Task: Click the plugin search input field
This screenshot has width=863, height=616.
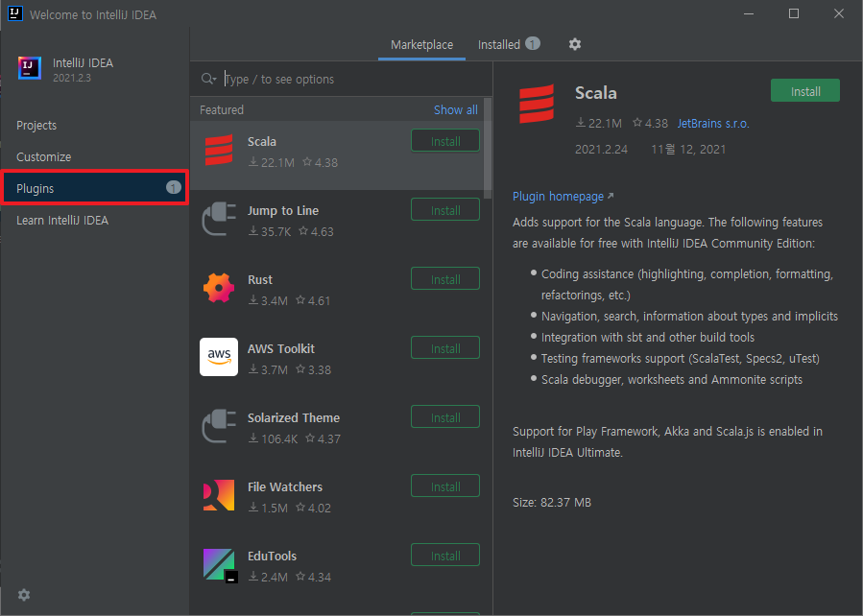Action: [352, 80]
